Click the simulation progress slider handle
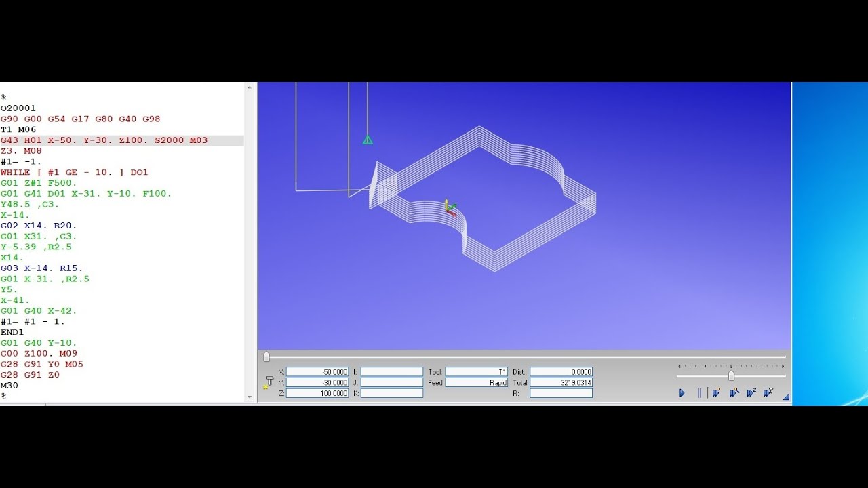The height and width of the screenshot is (488, 868). point(267,357)
